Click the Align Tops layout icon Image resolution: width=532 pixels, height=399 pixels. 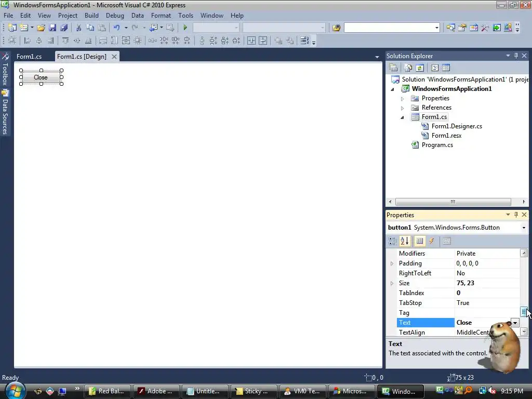tap(65, 41)
